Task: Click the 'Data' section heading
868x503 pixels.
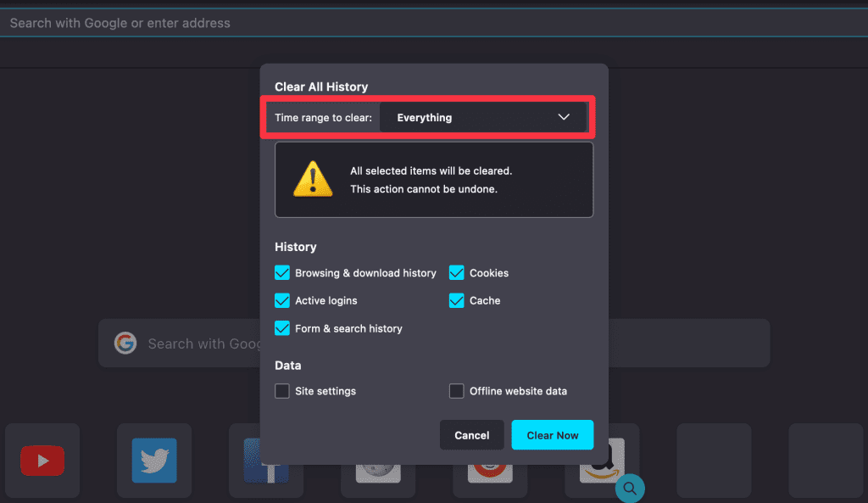Action: (x=288, y=365)
